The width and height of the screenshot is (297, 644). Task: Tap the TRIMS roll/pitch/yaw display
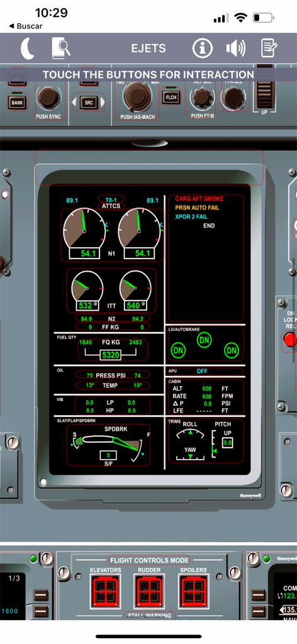[205, 441]
